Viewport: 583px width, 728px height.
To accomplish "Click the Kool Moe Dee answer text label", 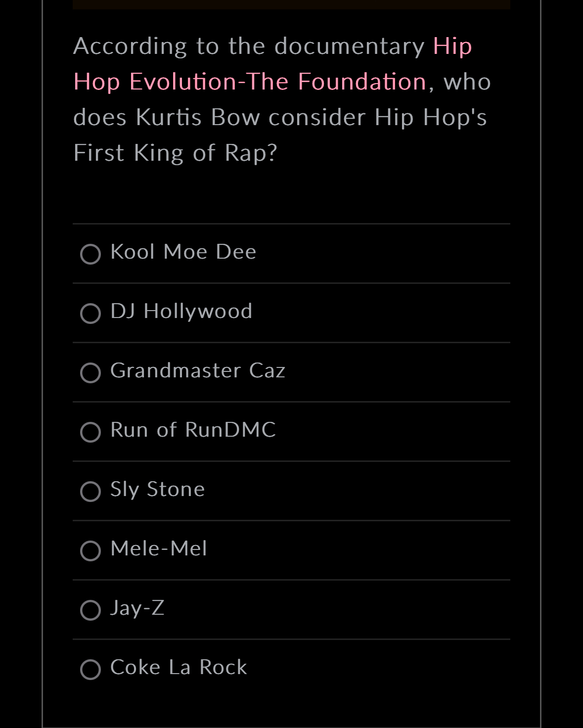I will (183, 252).
